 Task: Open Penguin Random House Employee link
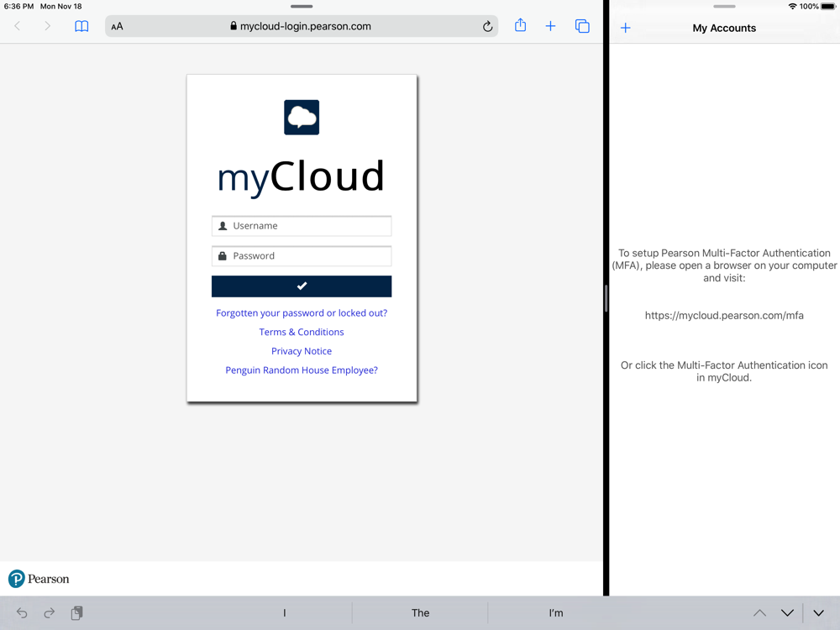pos(302,370)
